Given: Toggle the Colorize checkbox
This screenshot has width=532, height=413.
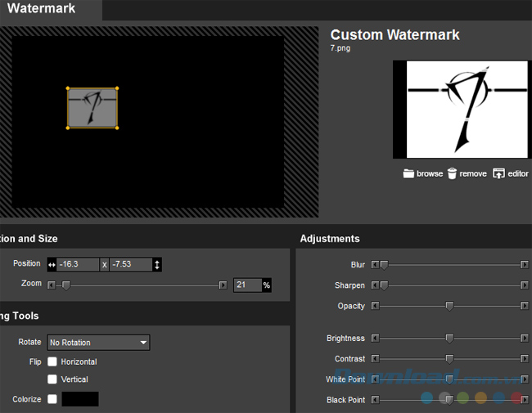Looking at the screenshot, I should [52, 399].
